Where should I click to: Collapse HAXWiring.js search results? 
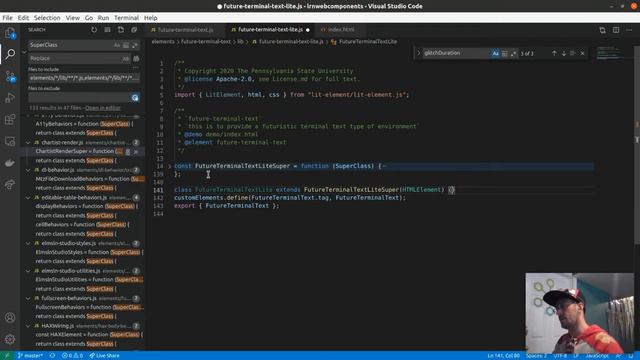pos(28,326)
